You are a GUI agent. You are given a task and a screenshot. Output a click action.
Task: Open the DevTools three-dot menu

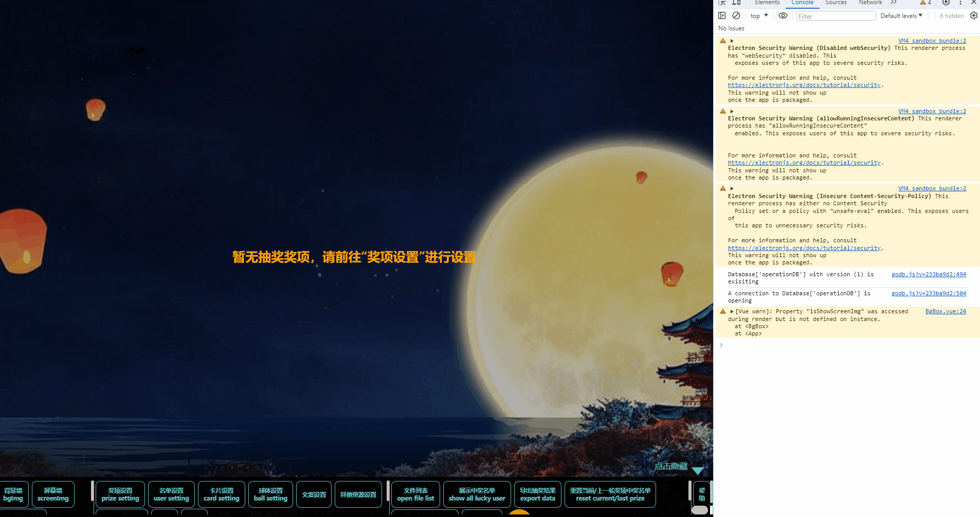point(960,3)
